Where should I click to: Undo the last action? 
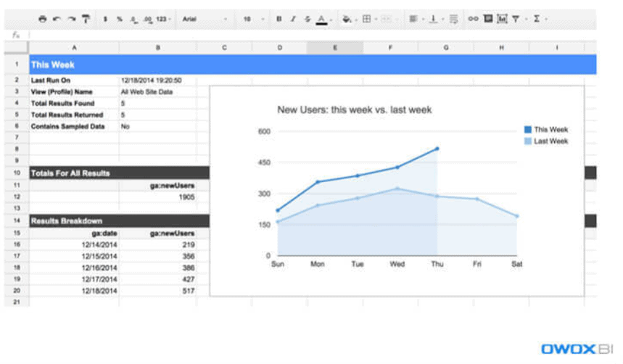[57, 19]
